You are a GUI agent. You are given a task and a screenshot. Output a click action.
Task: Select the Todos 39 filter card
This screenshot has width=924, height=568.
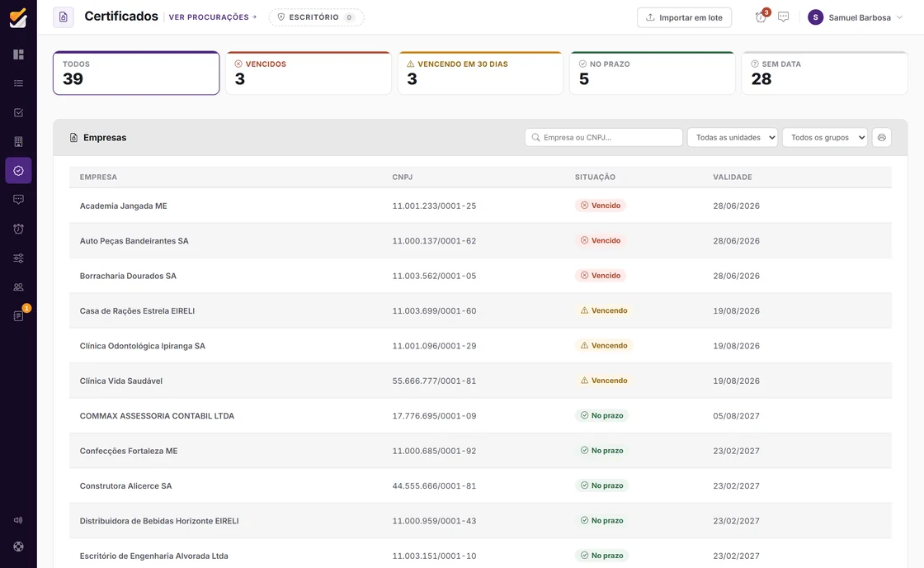pos(136,73)
